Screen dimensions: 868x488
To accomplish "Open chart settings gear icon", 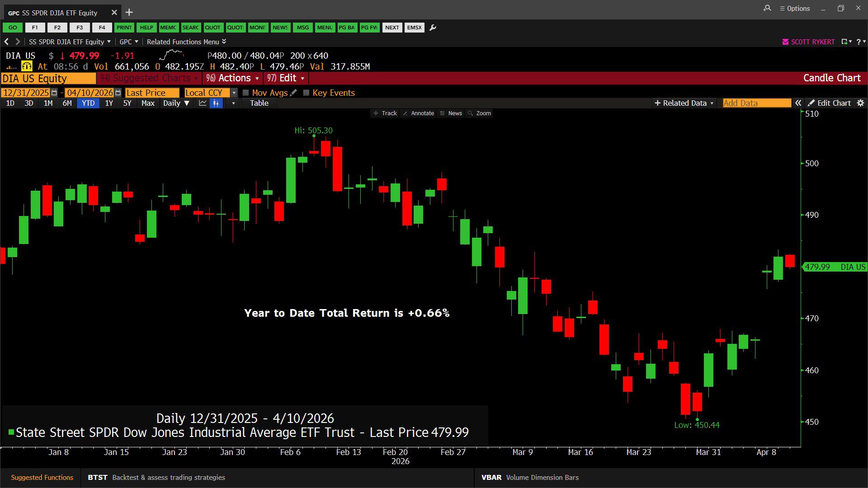I will pos(860,103).
